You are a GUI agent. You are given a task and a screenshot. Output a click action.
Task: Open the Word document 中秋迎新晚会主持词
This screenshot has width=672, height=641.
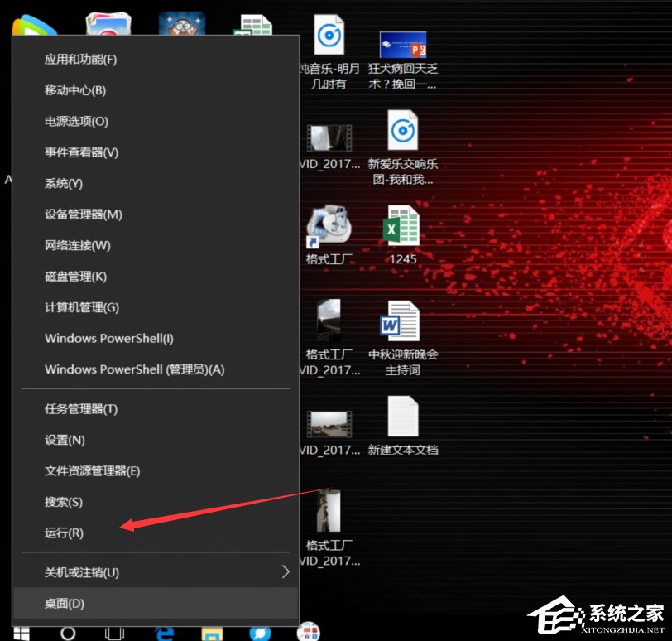[402, 323]
